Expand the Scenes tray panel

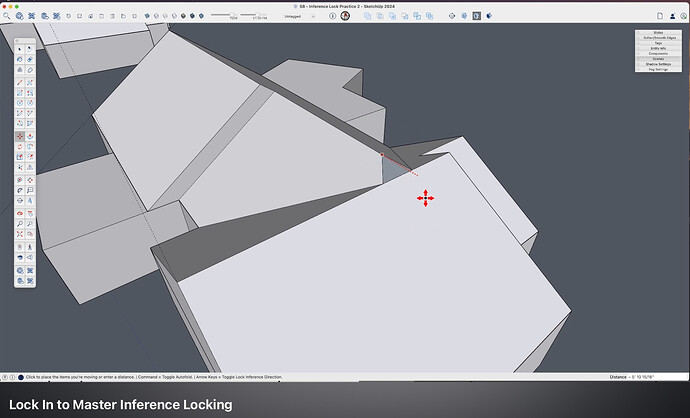coord(658,59)
